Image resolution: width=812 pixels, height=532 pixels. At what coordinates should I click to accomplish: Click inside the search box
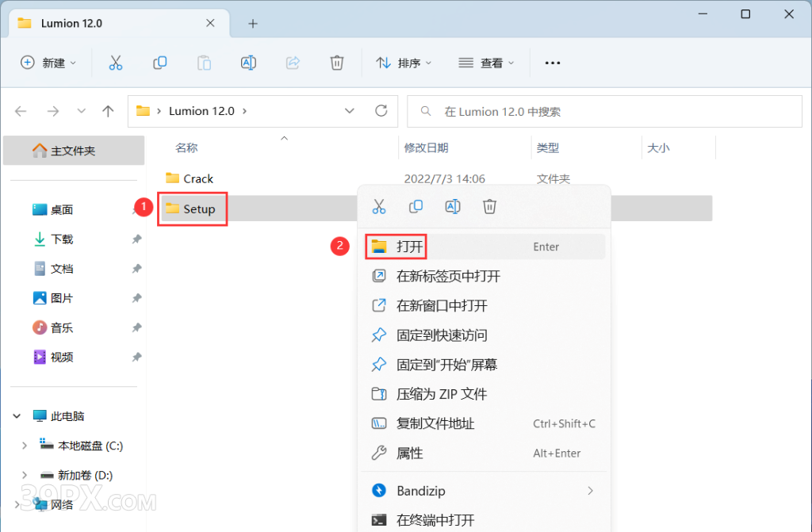click(x=604, y=111)
